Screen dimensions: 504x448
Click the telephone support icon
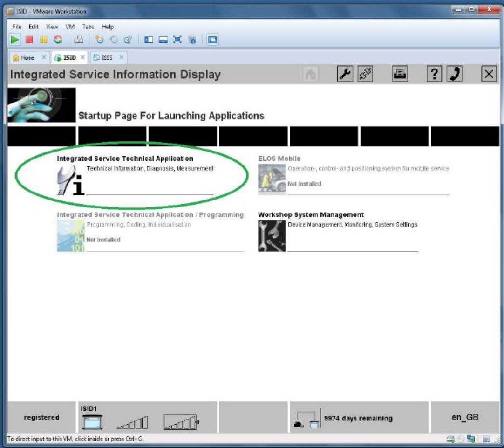455,74
